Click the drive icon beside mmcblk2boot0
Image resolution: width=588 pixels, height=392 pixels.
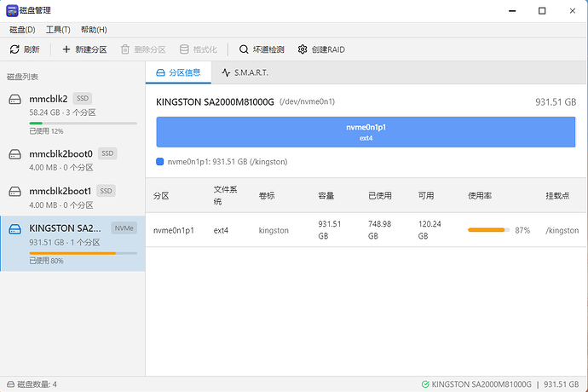pos(15,154)
